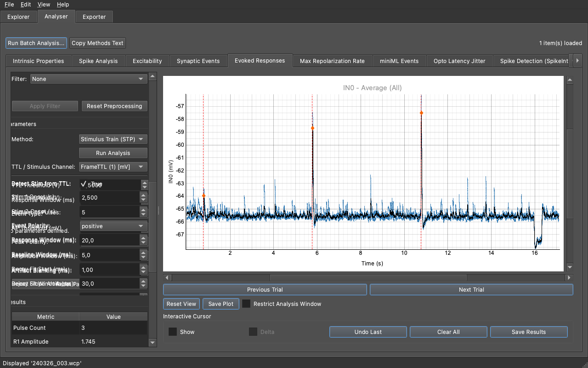Open the Event Polarity positive dropdown

[113, 226]
